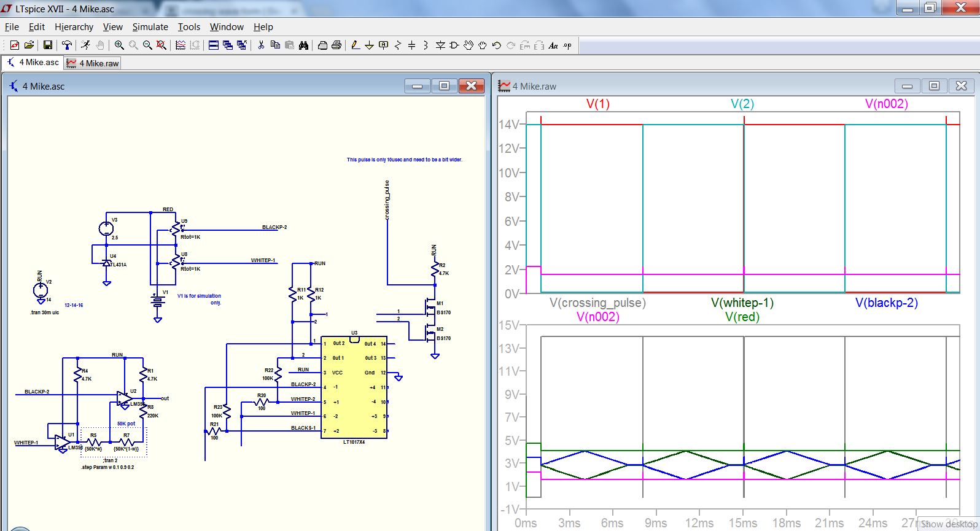Open Find with the binoculars icon
The width and height of the screenshot is (980, 531).
(303, 45)
